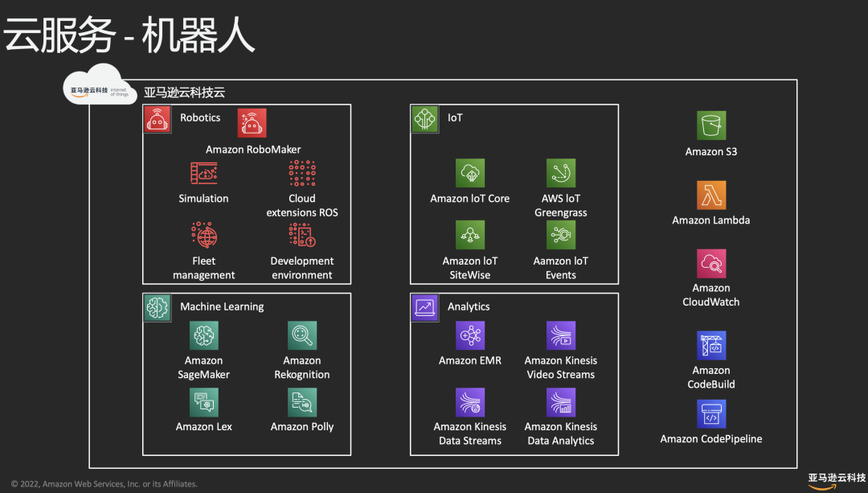Select the Cloud extensions ROS icon
Screen dimensions: 868x493
[302, 174]
